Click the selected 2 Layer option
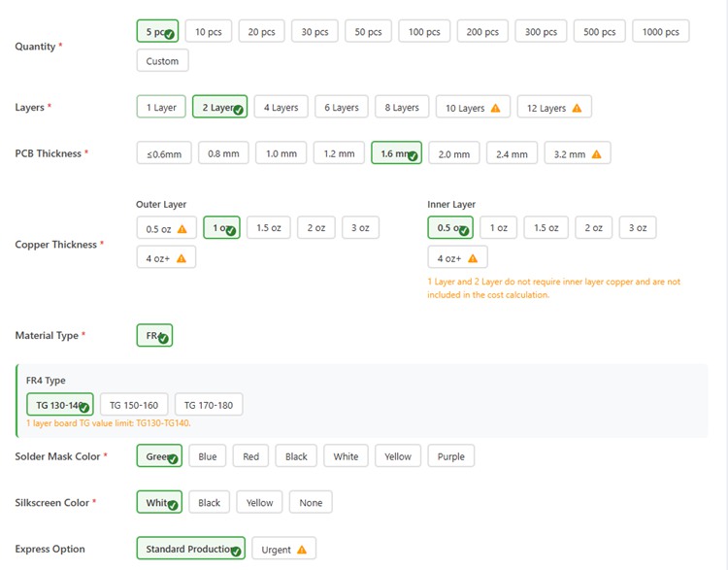728x570 pixels. click(219, 107)
